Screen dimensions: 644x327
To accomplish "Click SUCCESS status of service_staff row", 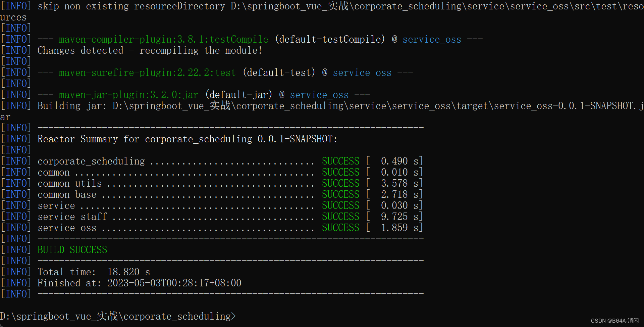I will (340, 217).
